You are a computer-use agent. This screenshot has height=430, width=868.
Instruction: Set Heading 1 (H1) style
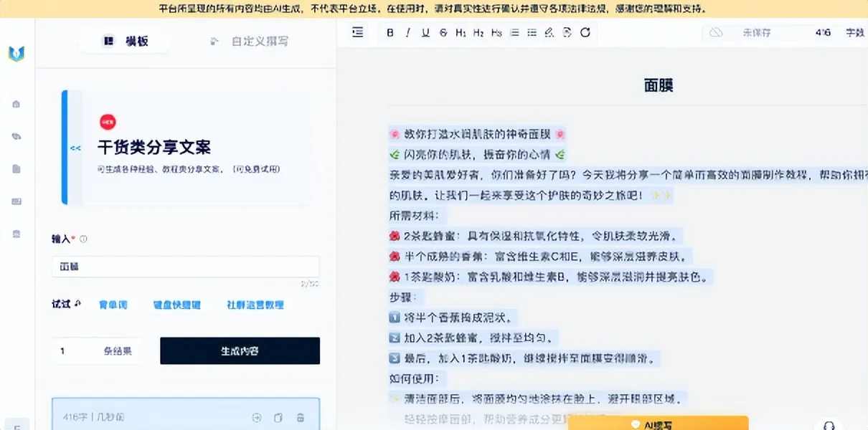click(x=461, y=32)
